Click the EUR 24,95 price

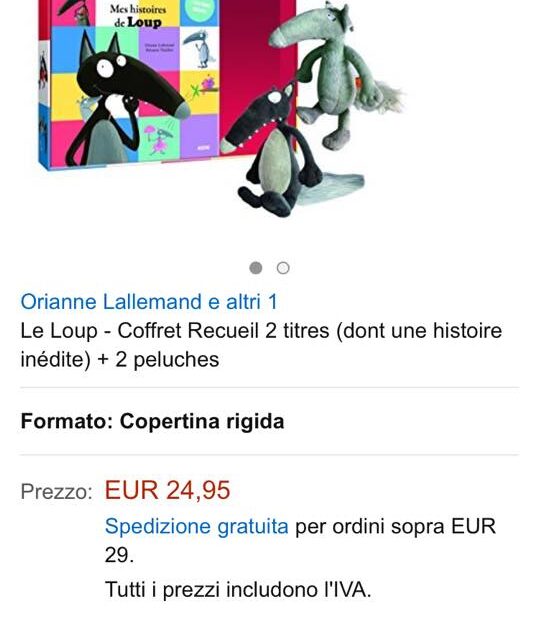167,490
